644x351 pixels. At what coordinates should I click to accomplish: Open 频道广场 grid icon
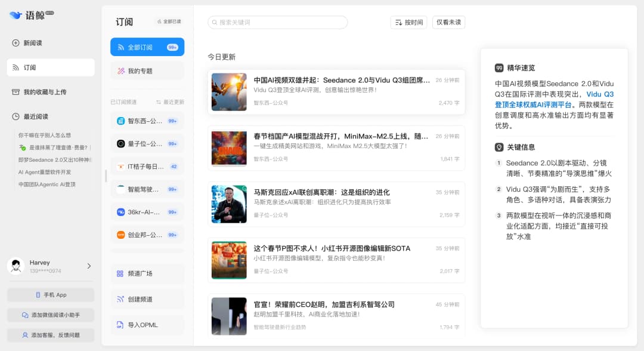[x=120, y=273]
